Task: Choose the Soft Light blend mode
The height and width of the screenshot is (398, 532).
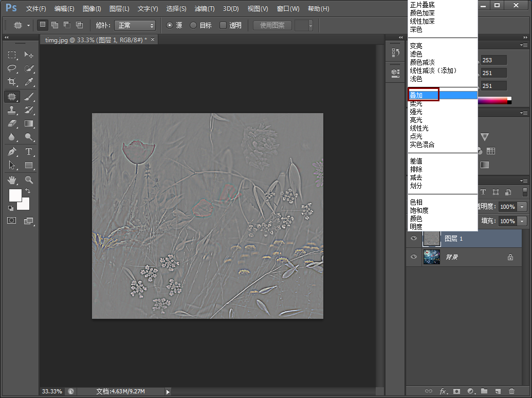Action: (443, 103)
